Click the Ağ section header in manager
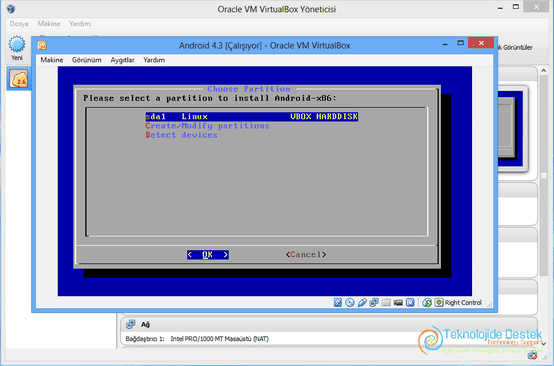This screenshot has width=554, height=366. 329,324
